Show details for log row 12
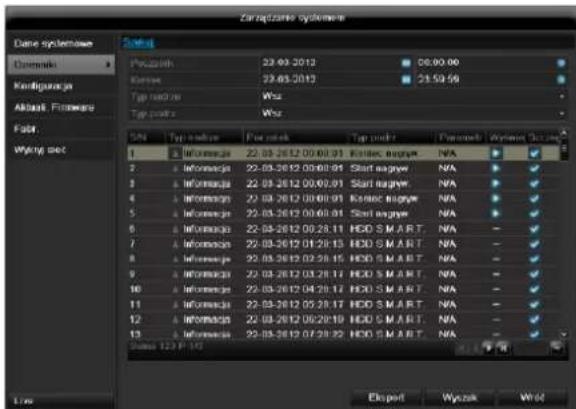 [x=534, y=319]
